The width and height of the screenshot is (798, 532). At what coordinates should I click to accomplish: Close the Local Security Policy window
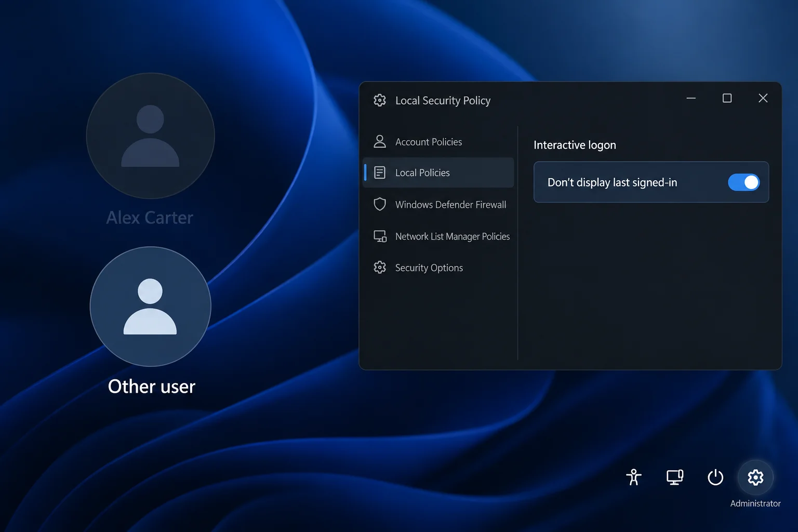click(763, 98)
